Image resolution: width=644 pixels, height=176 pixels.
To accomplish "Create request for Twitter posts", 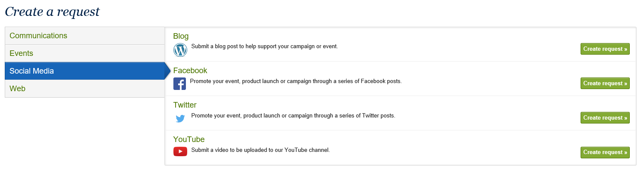I will (x=605, y=118).
